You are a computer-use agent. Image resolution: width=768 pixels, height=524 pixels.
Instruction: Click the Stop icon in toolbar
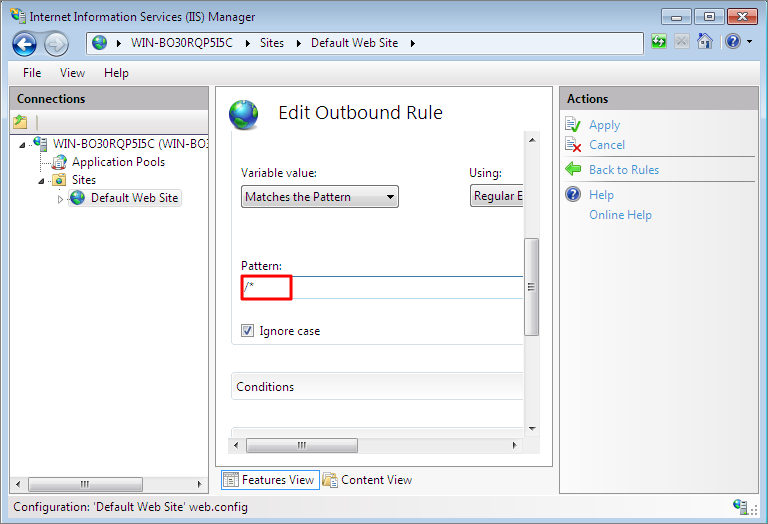[681, 41]
